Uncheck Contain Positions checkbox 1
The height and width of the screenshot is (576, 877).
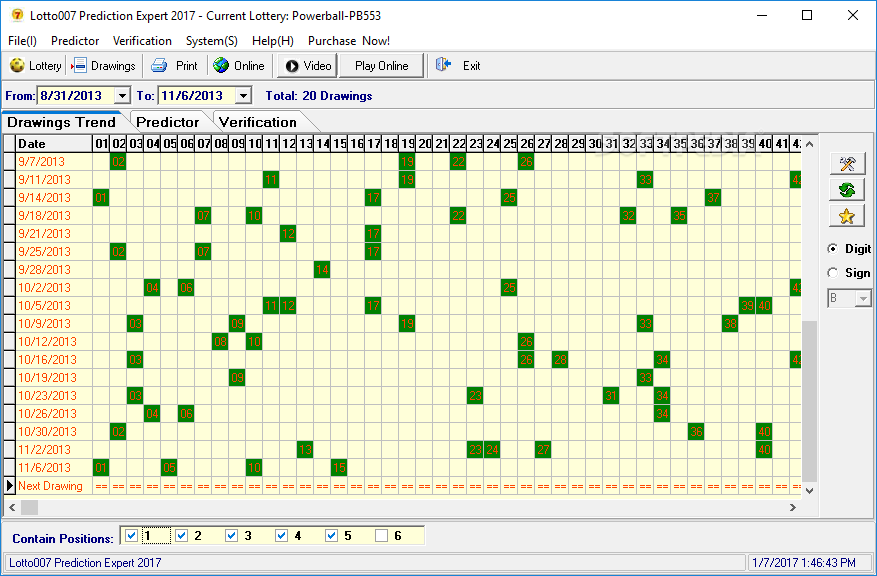tap(131, 536)
